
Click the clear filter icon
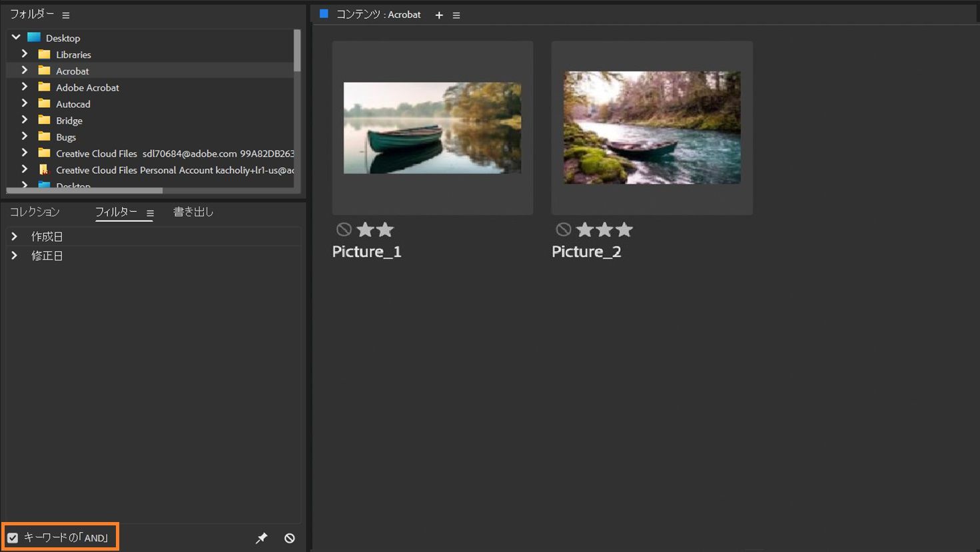coord(290,538)
